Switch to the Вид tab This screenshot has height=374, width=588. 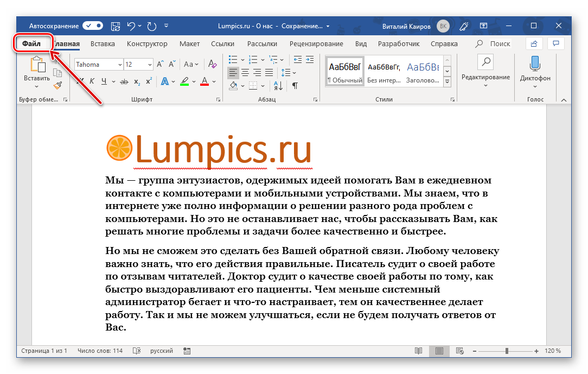coord(361,44)
